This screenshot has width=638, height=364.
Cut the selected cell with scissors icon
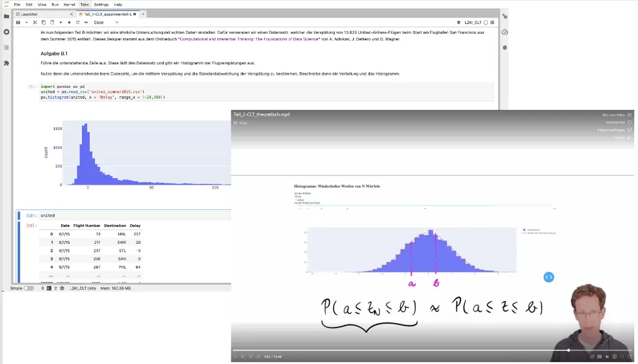coord(34,22)
